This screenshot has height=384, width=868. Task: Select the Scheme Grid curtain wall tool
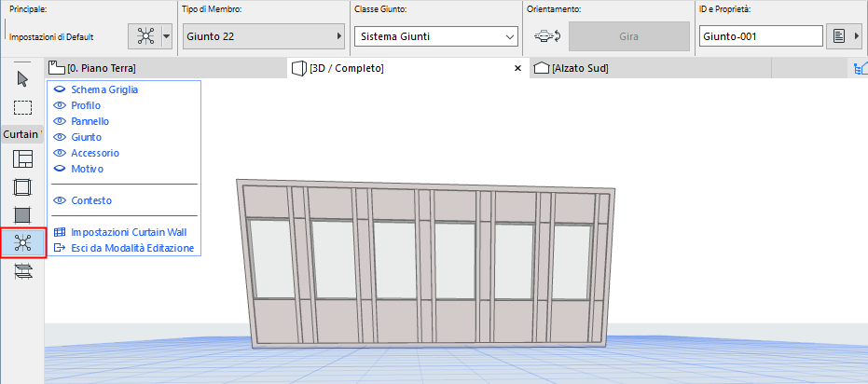tap(22, 158)
